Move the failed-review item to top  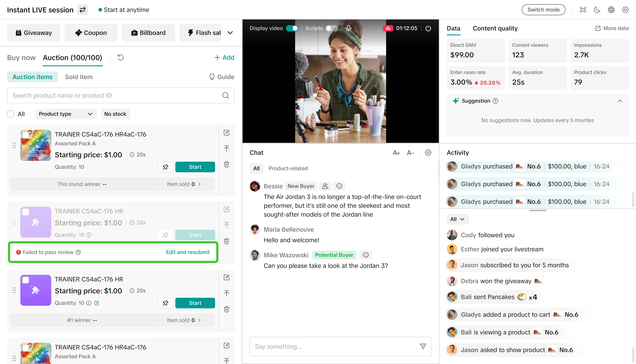(x=226, y=225)
